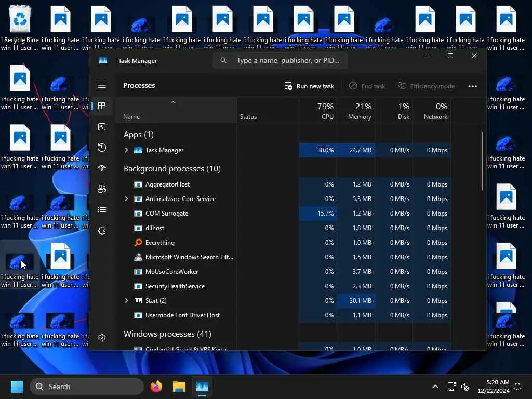Click the process list vertical scrollbar

tap(482, 161)
